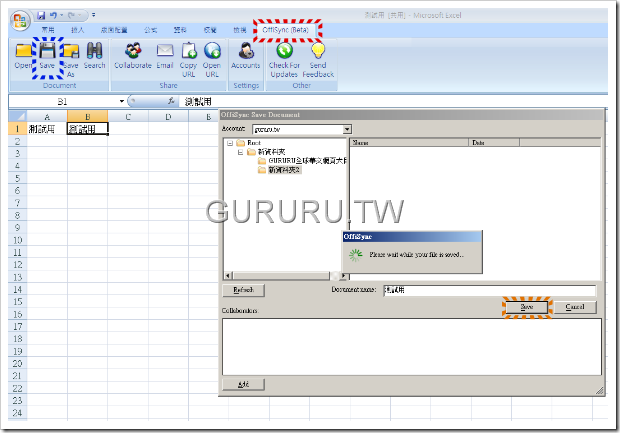Click the round Office button
The width and height of the screenshot is (620, 433).
[20, 21]
